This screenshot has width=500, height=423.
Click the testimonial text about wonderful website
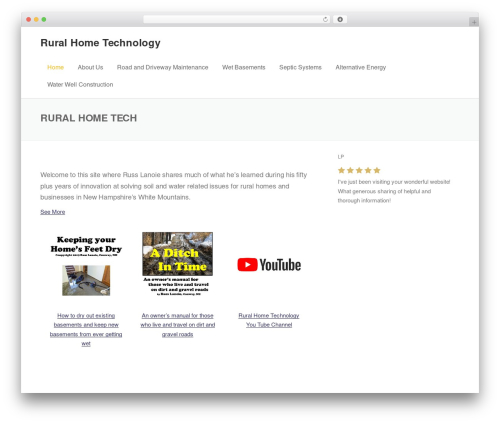point(394,191)
